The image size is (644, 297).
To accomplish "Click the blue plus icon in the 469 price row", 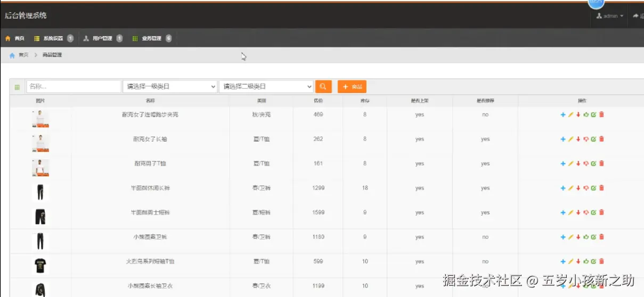I will (563, 114).
